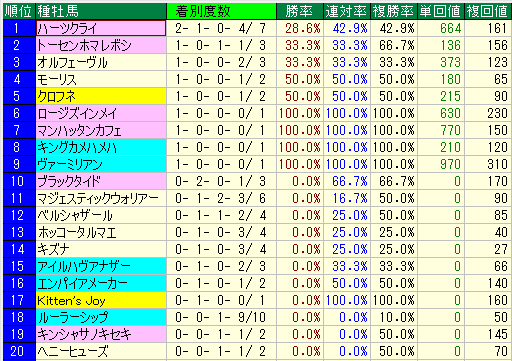Click rank number 20 cell
The width and height of the screenshot is (512, 361).
click(x=19, y=351)
